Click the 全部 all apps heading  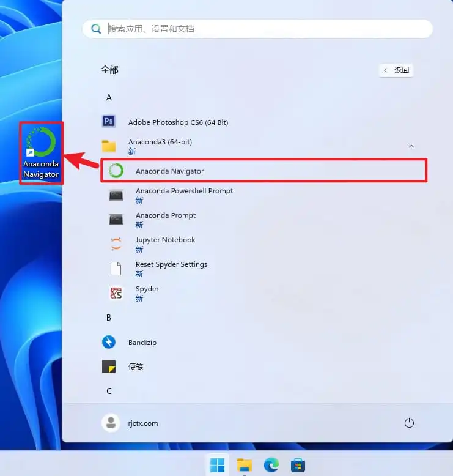coord(109,70)
